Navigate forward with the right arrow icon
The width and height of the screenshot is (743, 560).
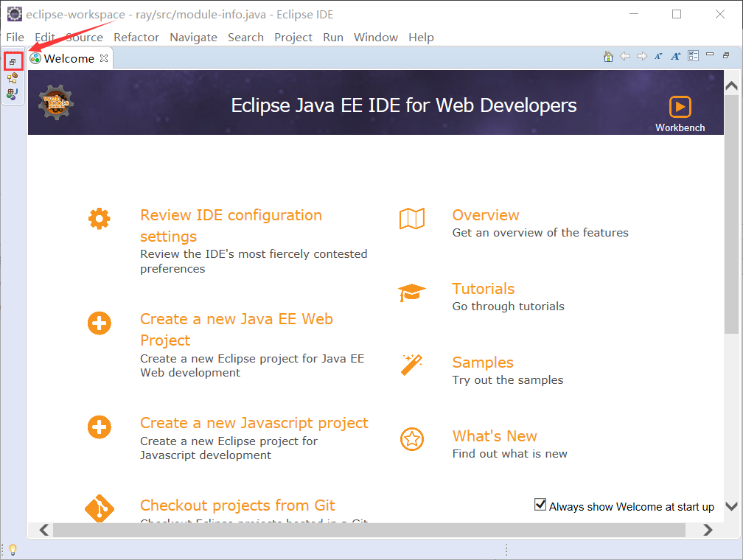tap(642, 57)
